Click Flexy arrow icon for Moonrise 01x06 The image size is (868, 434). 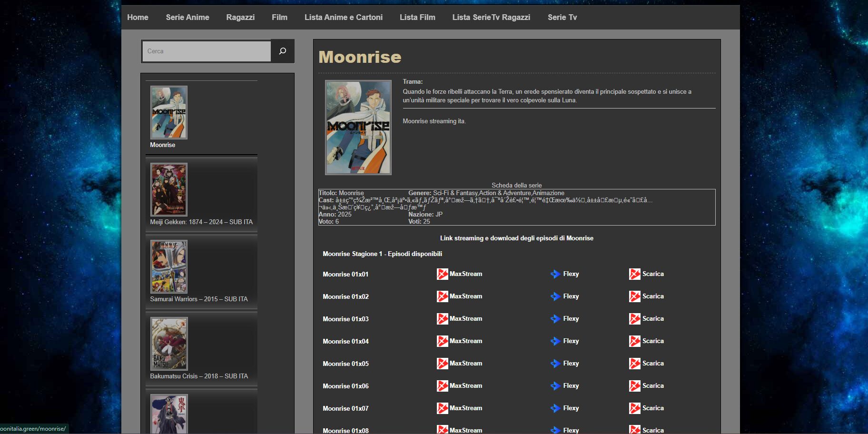tap(555, 386)
